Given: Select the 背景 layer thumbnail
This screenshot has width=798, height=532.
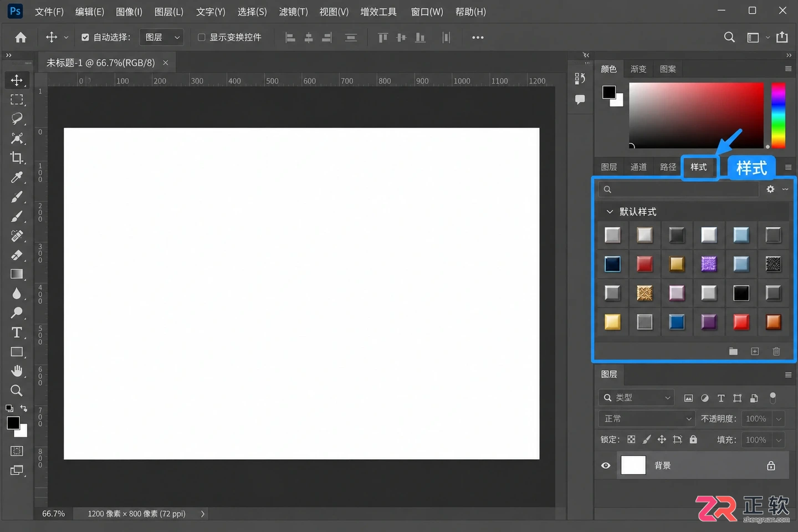Looking at the screenshot, I should point(633,465).
